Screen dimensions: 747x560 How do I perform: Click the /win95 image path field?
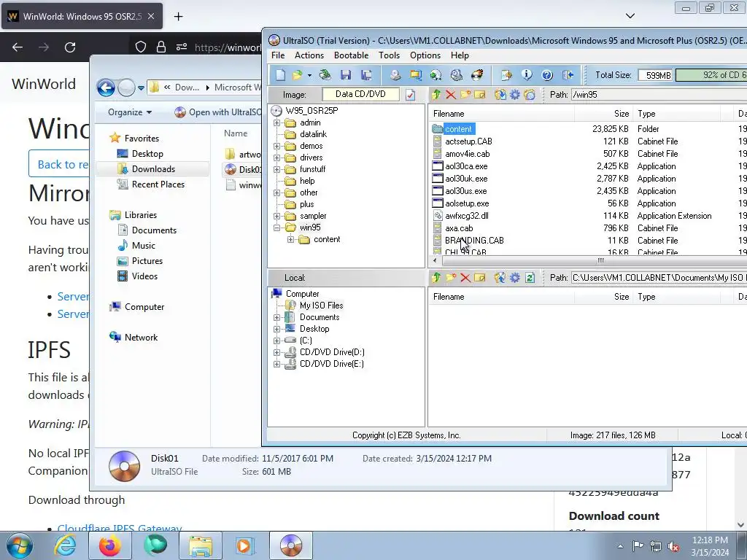point(659,94)
